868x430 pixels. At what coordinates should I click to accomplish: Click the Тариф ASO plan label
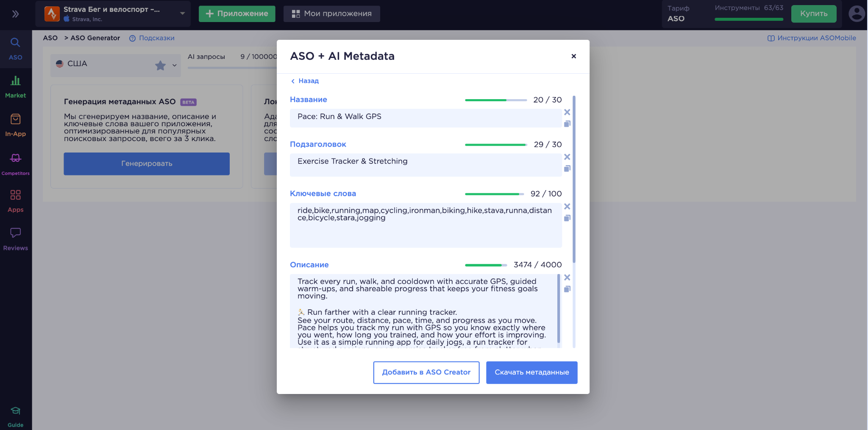(678, 14)
